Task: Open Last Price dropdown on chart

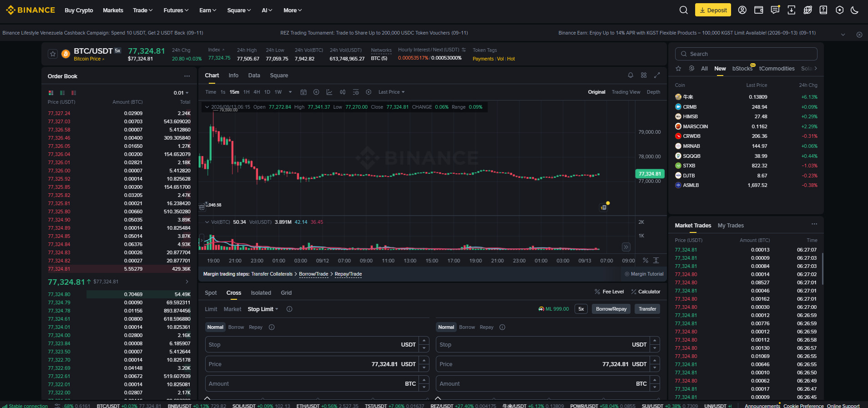Action: (391, 92)
